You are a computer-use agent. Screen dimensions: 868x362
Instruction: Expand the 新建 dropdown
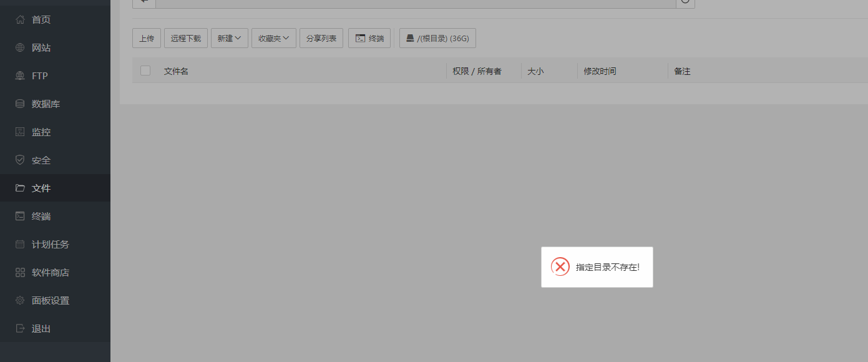[230, 38]
